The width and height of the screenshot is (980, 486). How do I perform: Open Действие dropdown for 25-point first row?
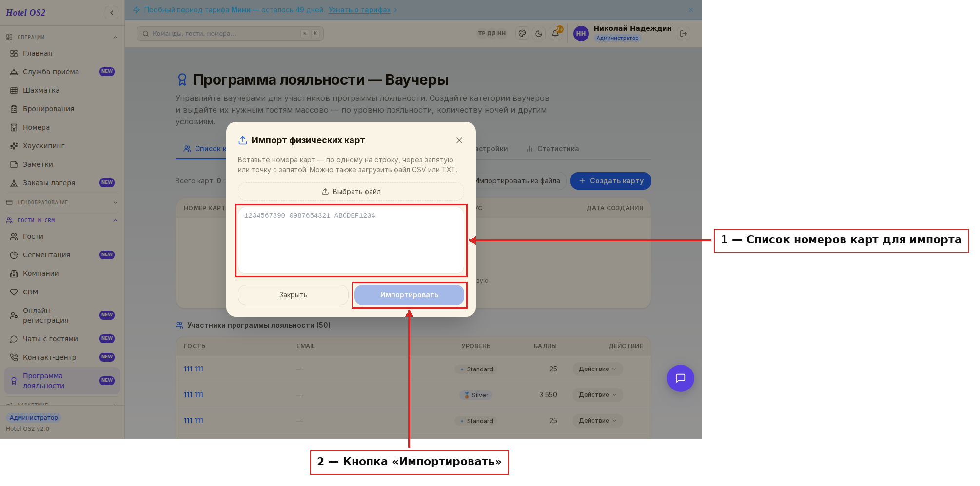[598, 369]
